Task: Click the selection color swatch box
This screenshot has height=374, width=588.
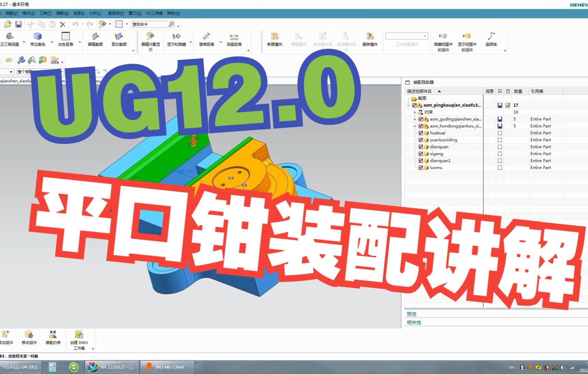Action: coord(119,24)
